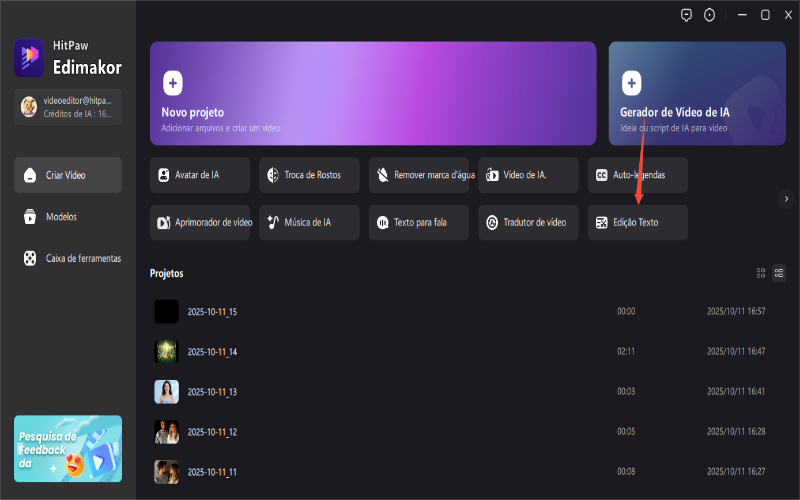Viewport: 800px width, 500px height.
Task: Open Caixa de ferramentas in sidebar
Action: tap(68, 258)
